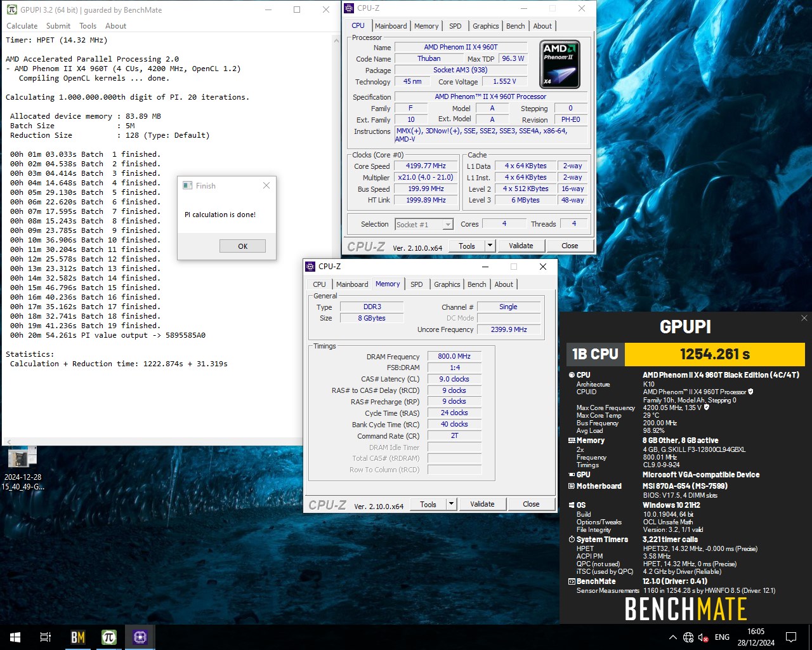Open the Windows Start menu
This screenshot has height=650, width=812.
click(15, 637)
